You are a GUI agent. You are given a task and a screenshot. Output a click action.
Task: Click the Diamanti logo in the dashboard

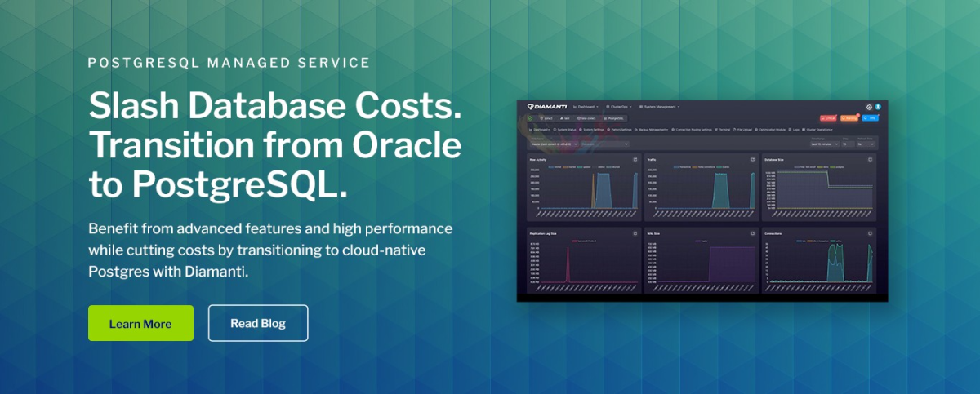point(547,107)
